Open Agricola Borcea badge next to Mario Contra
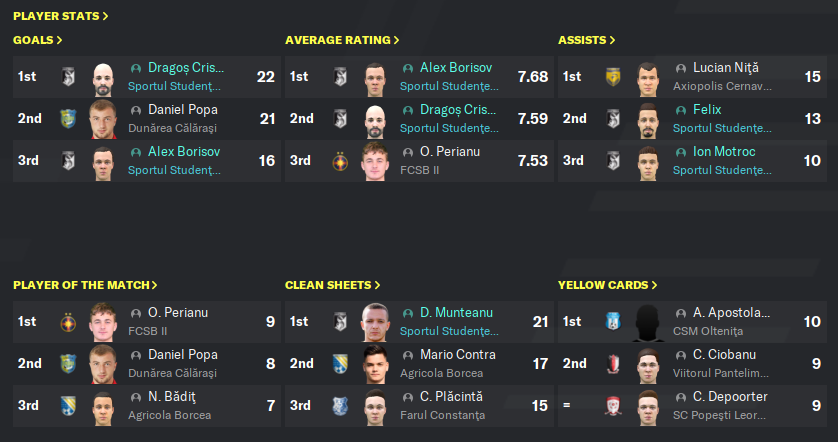 340,364
